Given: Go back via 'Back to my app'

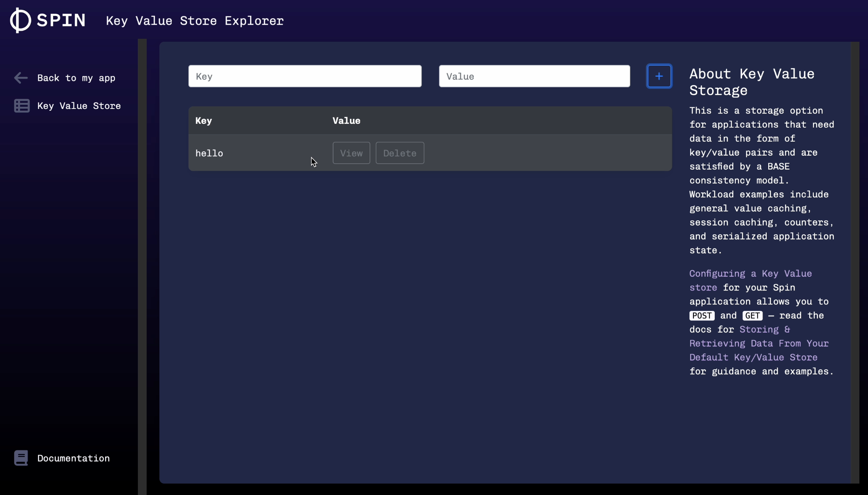Looking at the screenshot, I should [76, 78].
